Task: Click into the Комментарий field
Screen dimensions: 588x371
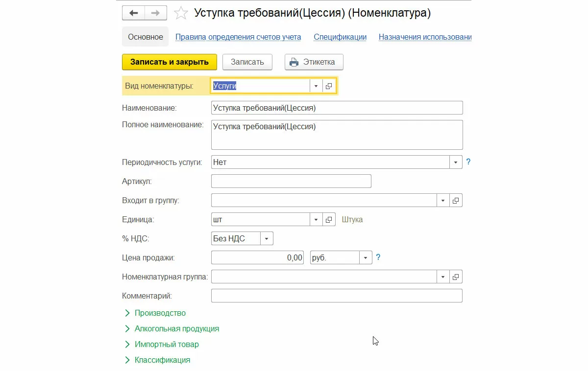Action: pos(337,296)
